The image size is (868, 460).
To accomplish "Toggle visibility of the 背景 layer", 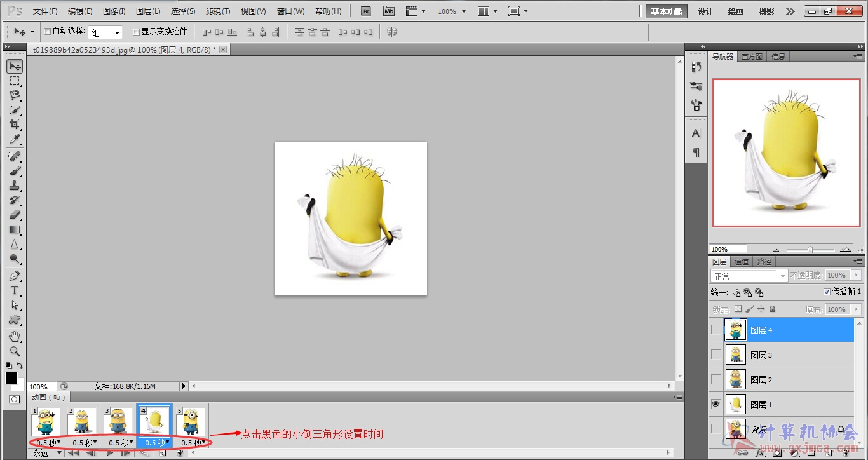I will 716,429.
